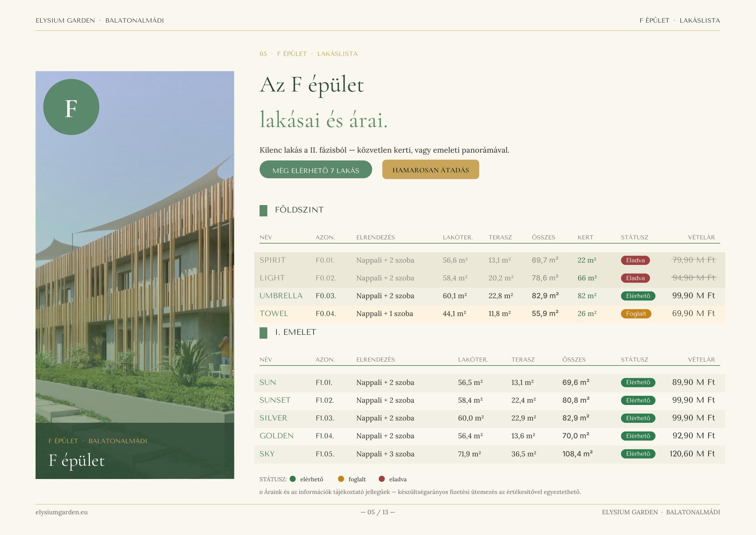
Task: Click the green F circle badge
Action: [x=71, y=107]
